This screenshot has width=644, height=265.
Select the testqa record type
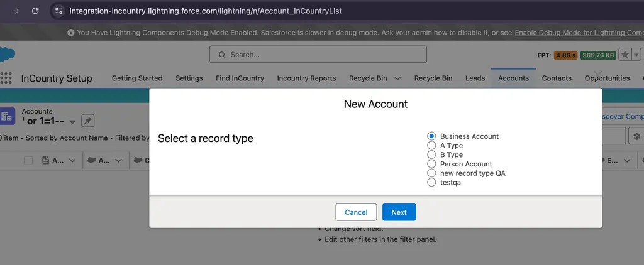click(x=431, y=182)
